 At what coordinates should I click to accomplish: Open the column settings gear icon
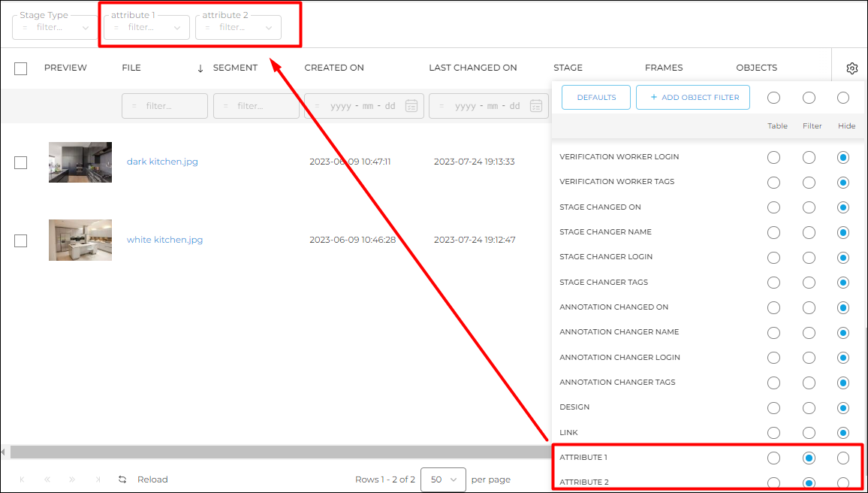point(851,68)
